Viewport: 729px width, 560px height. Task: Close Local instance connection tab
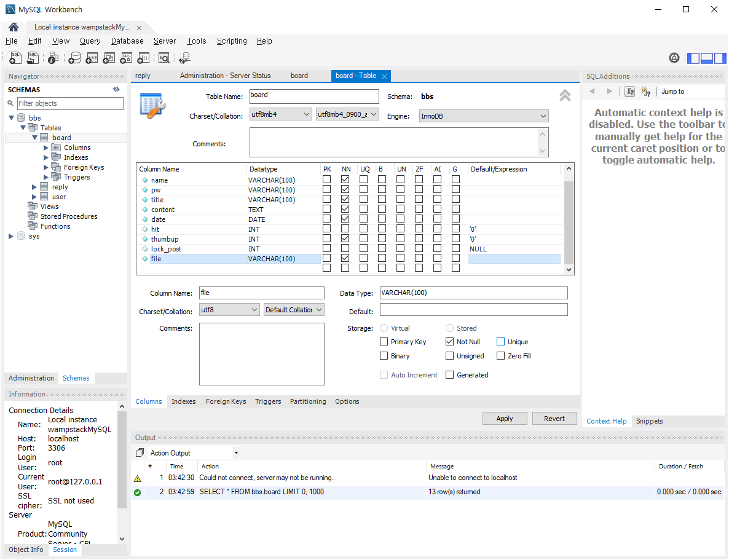[139, 28]
